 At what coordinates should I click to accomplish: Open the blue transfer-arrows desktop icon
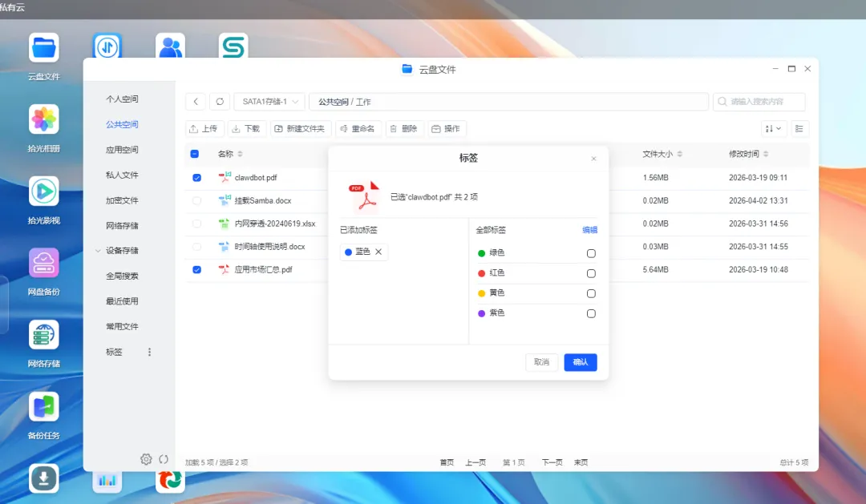point(107,46)
